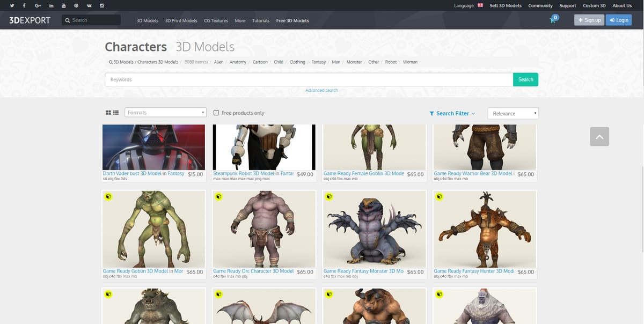The image size is (644, 324).
Task: Click 3D Models breadcrumb link
Action: pos(123,62)
